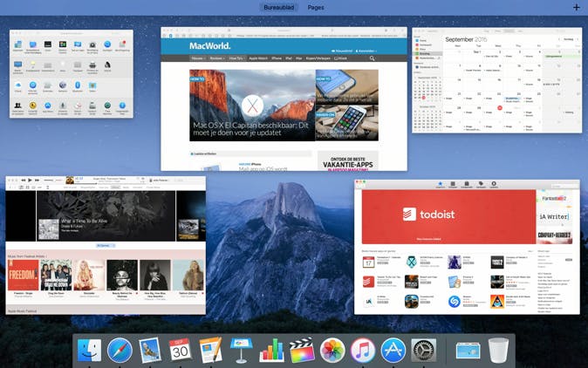
Task: Switch to the Bureaublad space
Action: point(278,8)
